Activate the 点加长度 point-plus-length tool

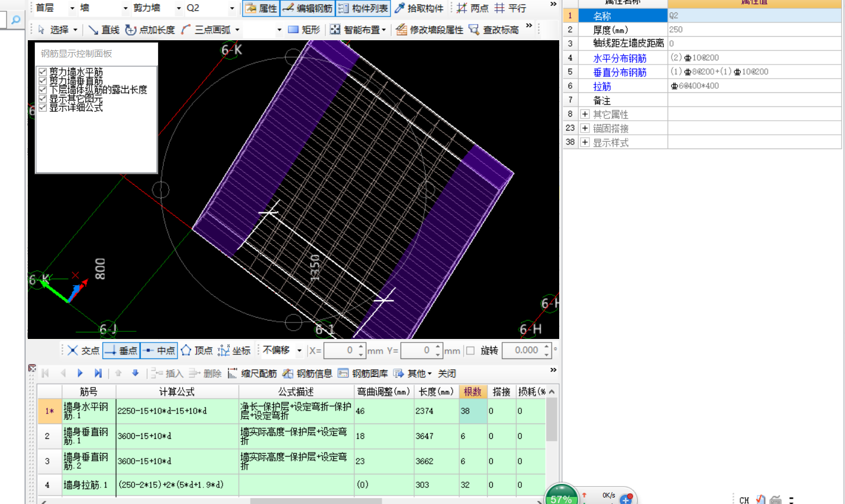pyautogui.click(x=150, y=30)
